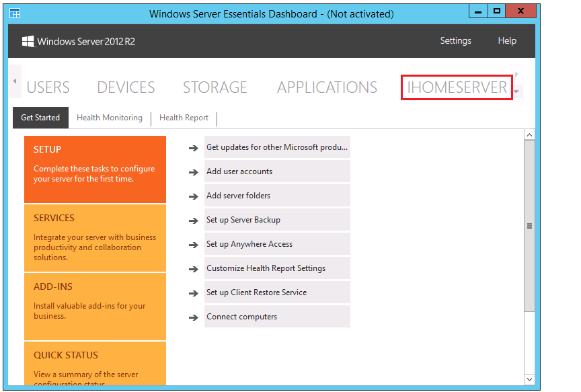Select the IHOMESERVER section
This screenshot has height=392, width=581.
(457, 87)
